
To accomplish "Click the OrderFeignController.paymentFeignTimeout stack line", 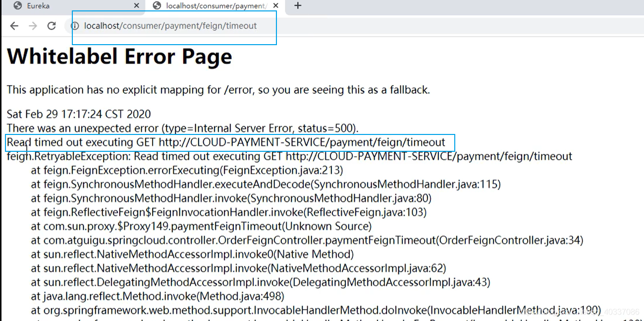I will click(307, 241).
